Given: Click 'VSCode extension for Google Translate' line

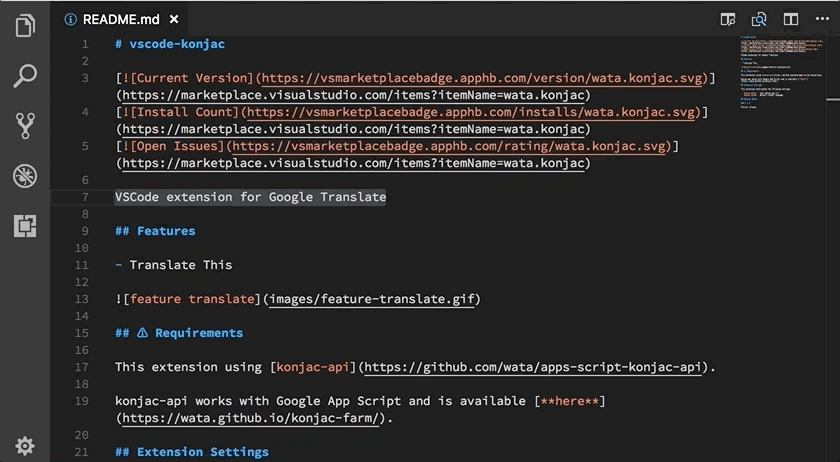Looking at the screenshot, I should click(x=251, y=197).
